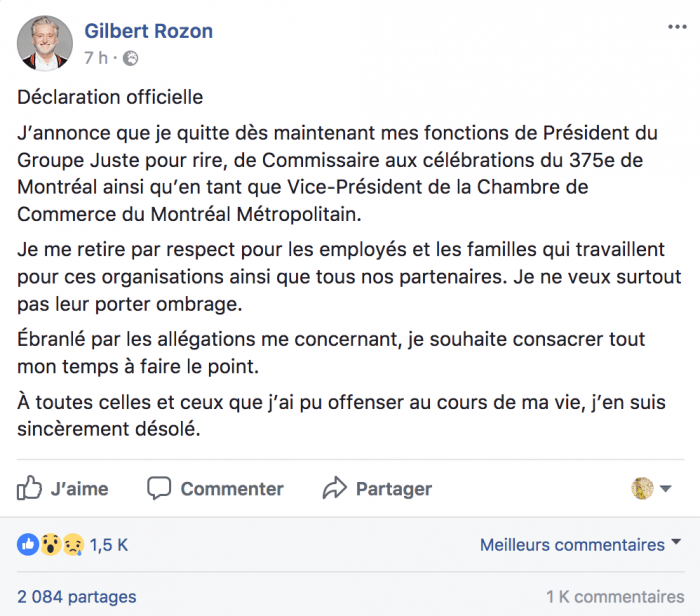Image resolution: width=700 pixels, height=616 pixels.
Task: Click the thumbs-up J'aime icon
Action: [30, 488]
